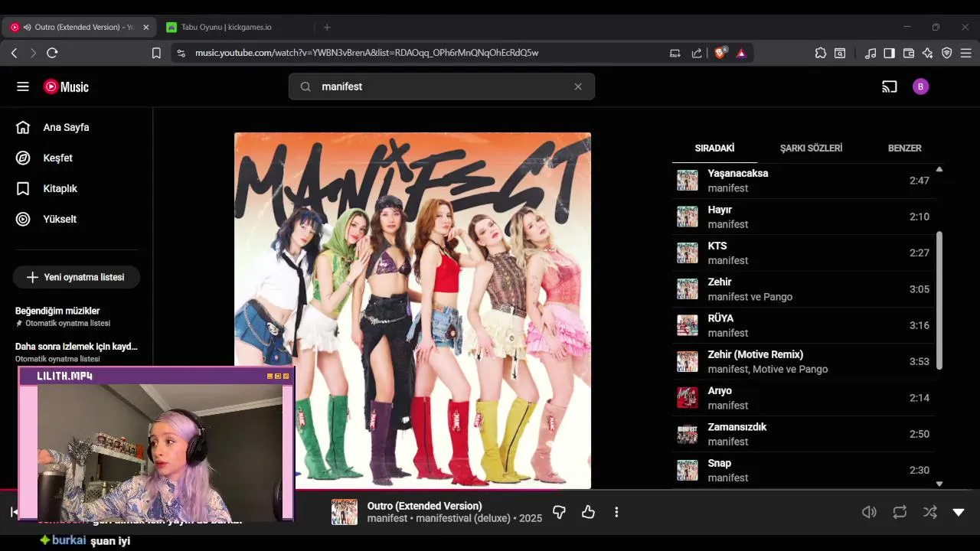Open browser extensions puzzle icon
This screenshot has width=980, height=551.
point(821,53)
